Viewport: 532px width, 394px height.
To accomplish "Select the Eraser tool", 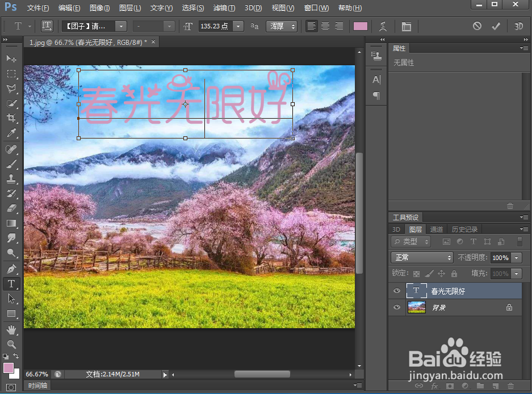I will click(11, 208).
